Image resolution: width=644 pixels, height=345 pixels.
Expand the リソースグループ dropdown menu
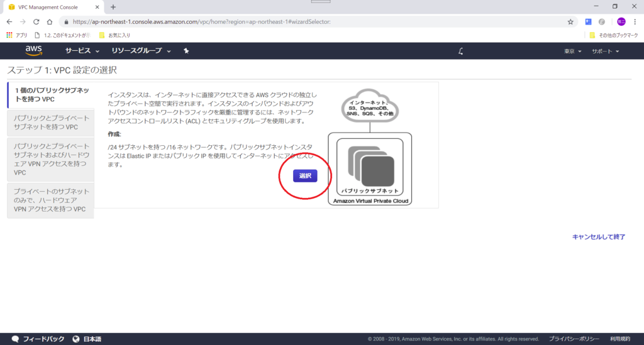[x=142, y=51]
